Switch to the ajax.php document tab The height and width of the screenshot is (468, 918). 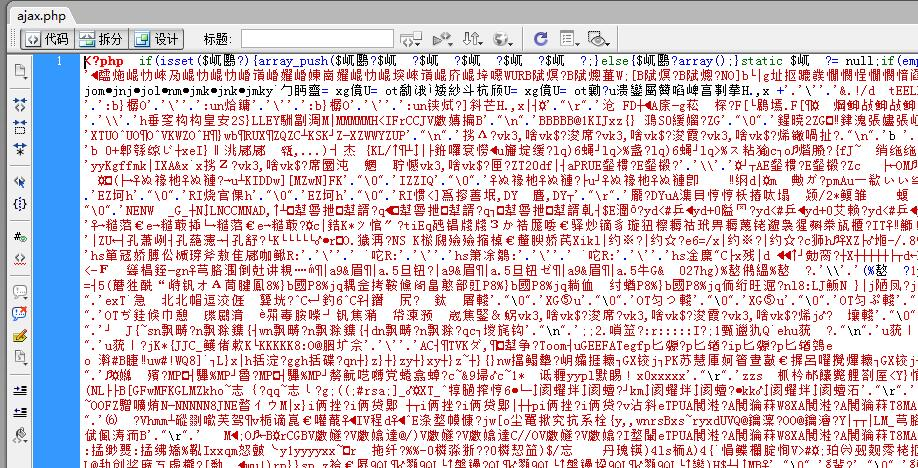pos(41,16)
